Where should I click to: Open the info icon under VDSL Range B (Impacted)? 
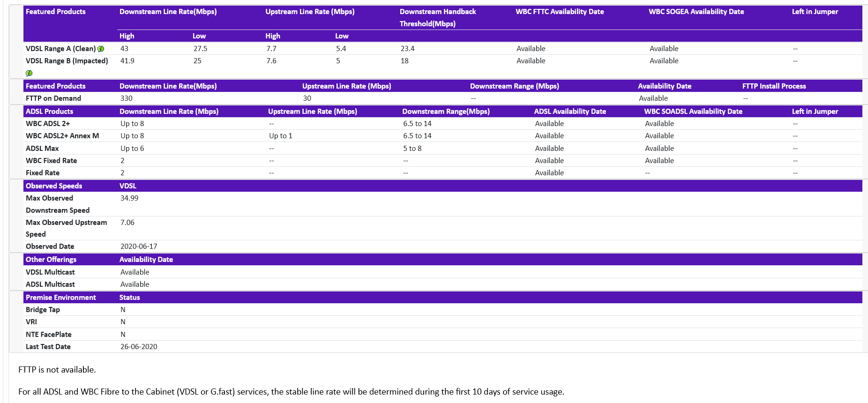pyautogui.click(x=29, y=73)
